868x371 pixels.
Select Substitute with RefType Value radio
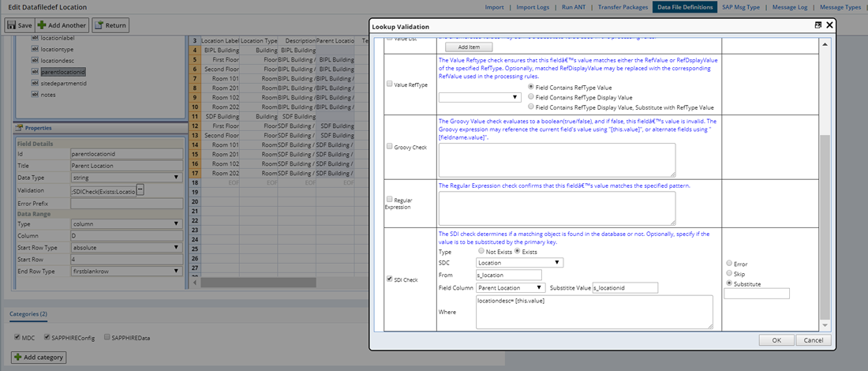point(531,107)
